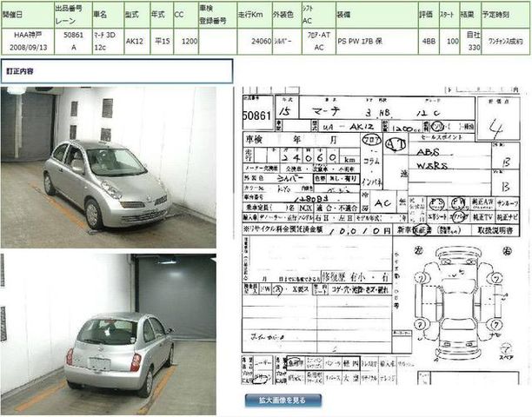Select model code cell 'AK12'
Screen dimensions: 532x417
click(x=136, y=42)
